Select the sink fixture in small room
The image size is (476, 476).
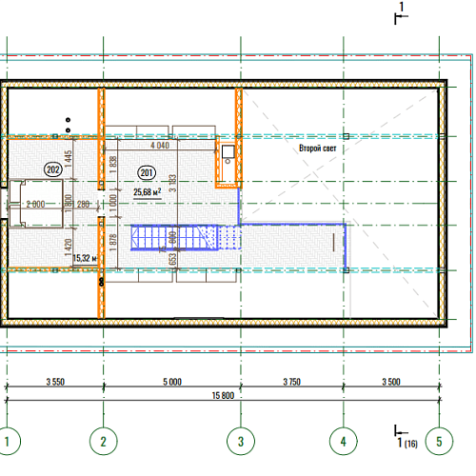click(228, 154)
